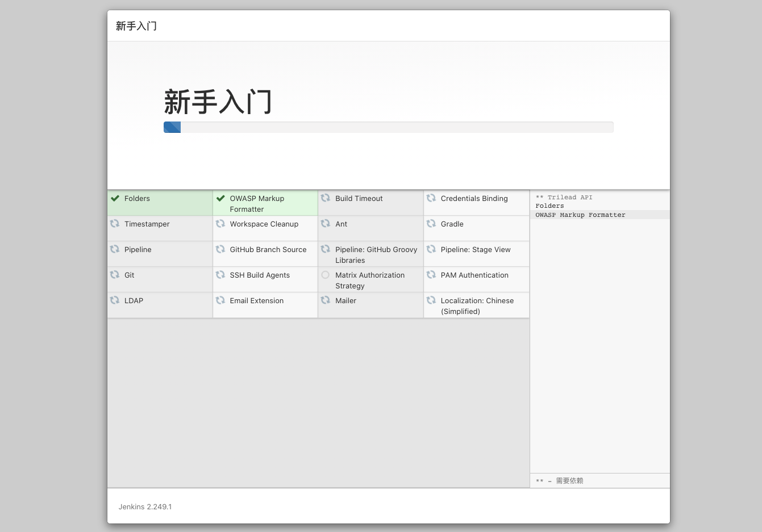Image resolution: width=762 pixels, height=532 pixels.
Task: Select the Localization: Chinese (Simplified) plugin cell
Action: click(x=476, y=305)
